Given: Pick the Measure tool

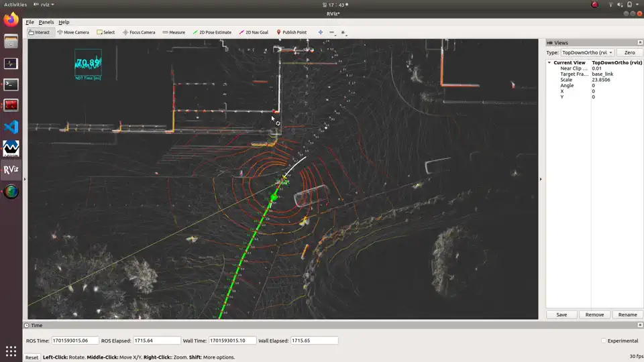Looking at the screenshot, I should (174, 32).
